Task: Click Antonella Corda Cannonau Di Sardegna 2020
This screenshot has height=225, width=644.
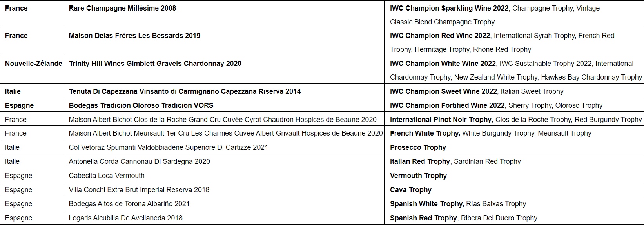Action: click(x=139, y=161)
